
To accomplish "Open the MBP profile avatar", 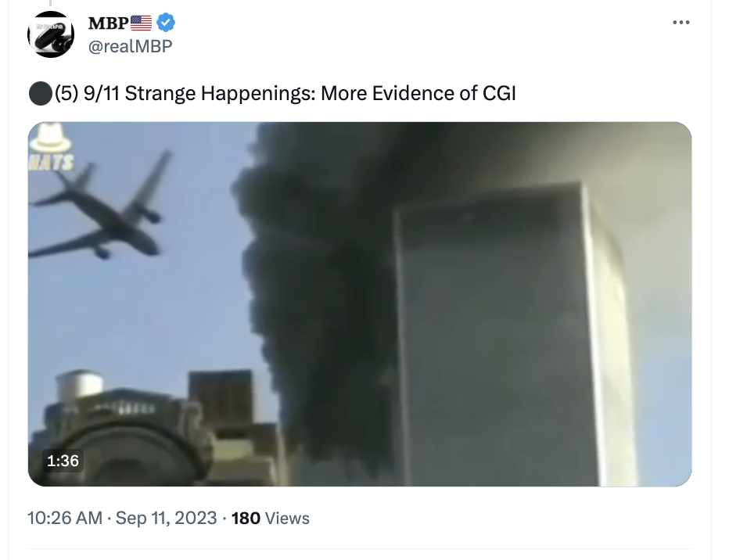I will click(x=51, y=34).
